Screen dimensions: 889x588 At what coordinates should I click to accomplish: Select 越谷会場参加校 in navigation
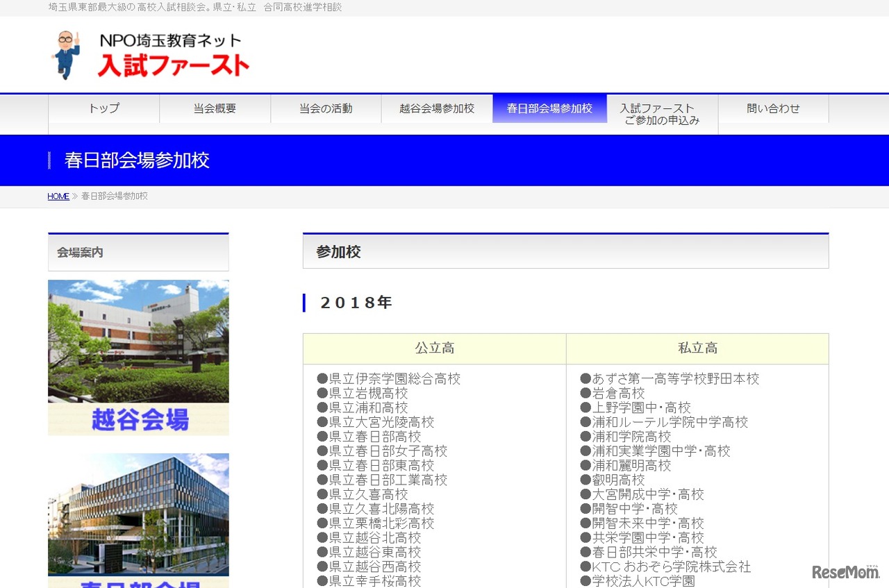[437, 108]
